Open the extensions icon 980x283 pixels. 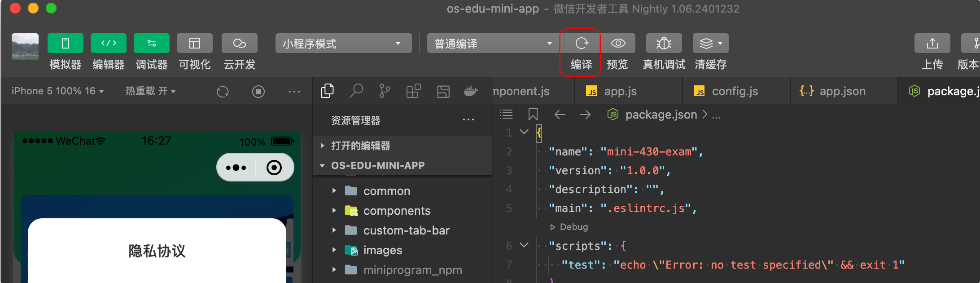(x=413, y=91)
